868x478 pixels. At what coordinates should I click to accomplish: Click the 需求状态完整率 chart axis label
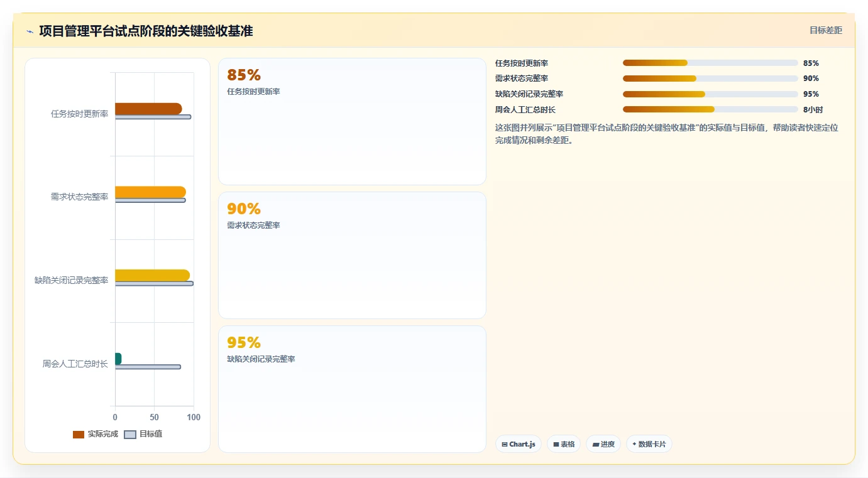(x=80, y=197)
